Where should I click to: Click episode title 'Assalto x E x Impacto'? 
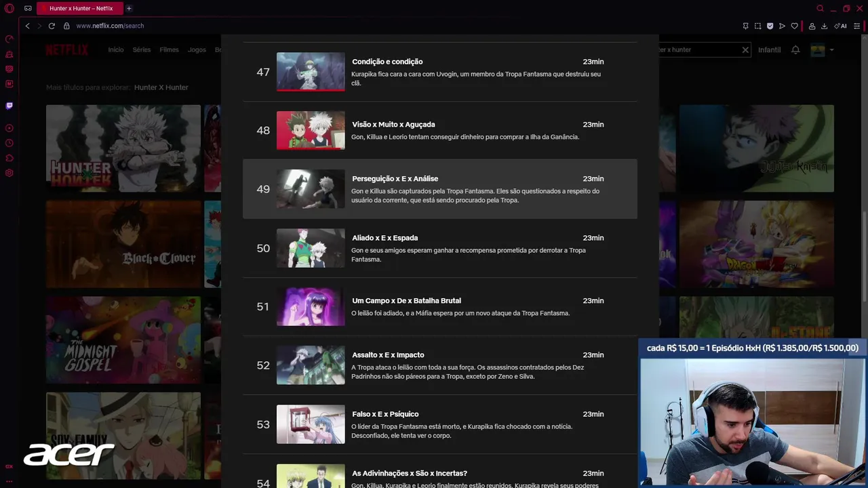coord(388,355)
